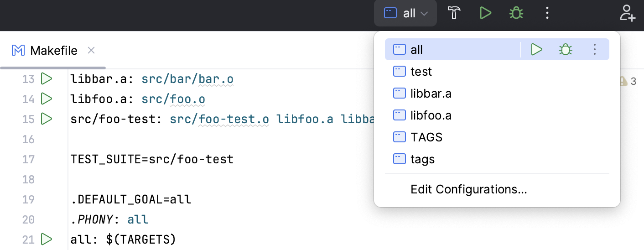Run the selected configuration from the top toolbar
This screenshot has height=250, width=644.
pos(485,13)
